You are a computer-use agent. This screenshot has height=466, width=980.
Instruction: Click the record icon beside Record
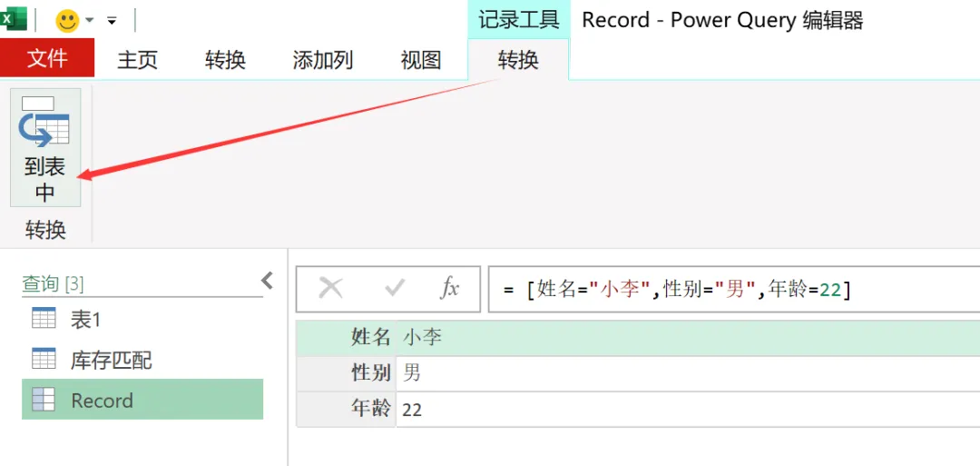click(x=44, y=399)
